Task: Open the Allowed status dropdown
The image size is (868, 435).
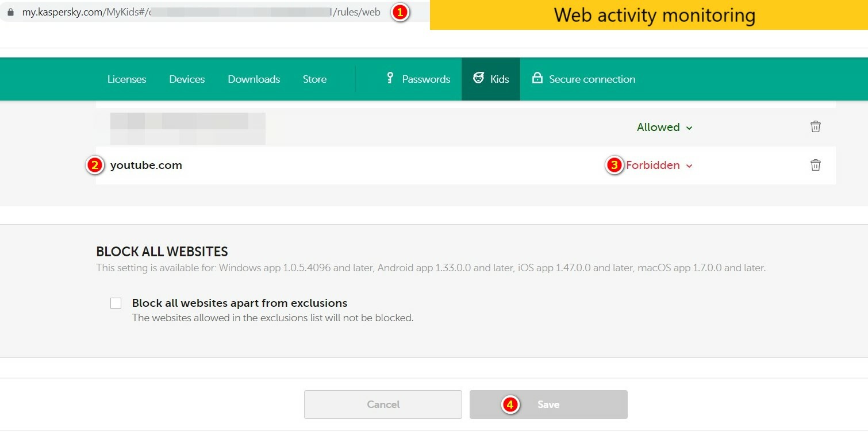Action: pyautogui.click(x=665, y=128)
